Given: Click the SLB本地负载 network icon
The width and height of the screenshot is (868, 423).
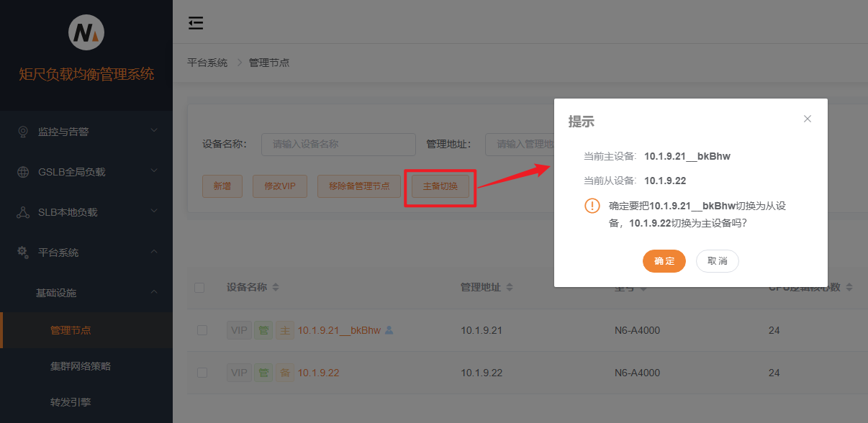Looking at the screenshot, I should [x=23, y=212].
